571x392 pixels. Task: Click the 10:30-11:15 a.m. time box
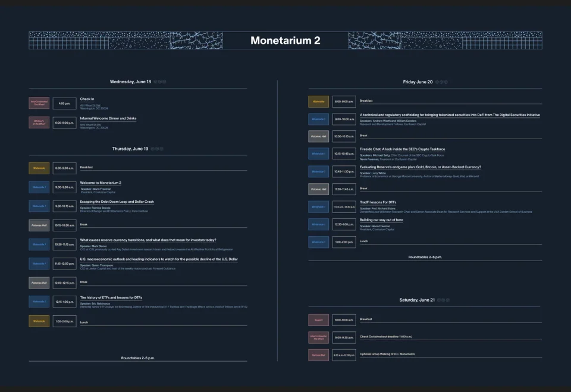pyautogui.click(x=64, y=244)
